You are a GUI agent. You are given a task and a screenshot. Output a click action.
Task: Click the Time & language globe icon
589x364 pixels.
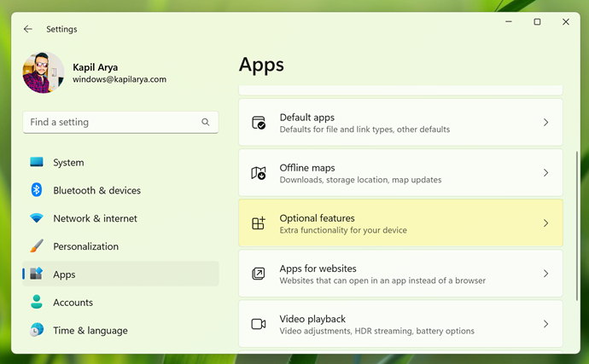click(37, 330)
